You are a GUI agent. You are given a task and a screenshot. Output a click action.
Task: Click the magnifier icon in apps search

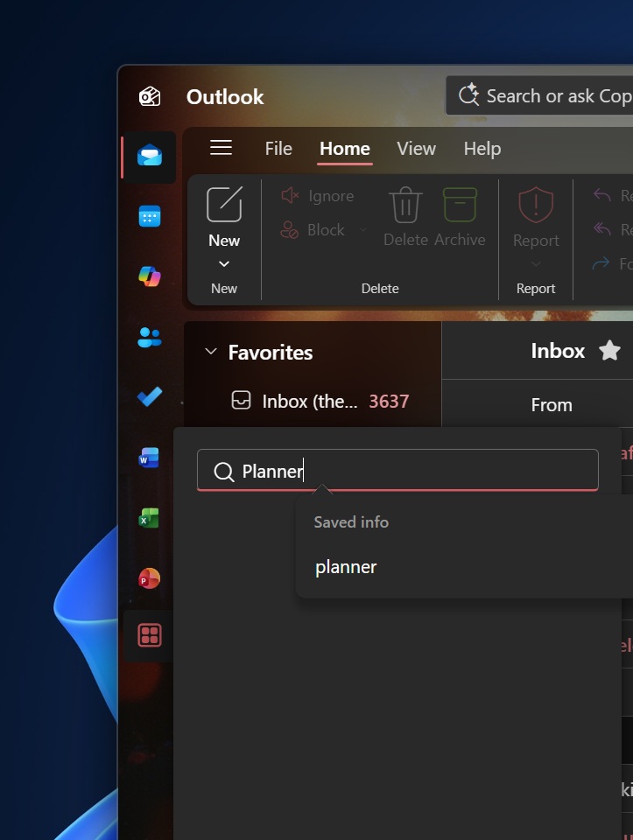click(x=223, y=472)
